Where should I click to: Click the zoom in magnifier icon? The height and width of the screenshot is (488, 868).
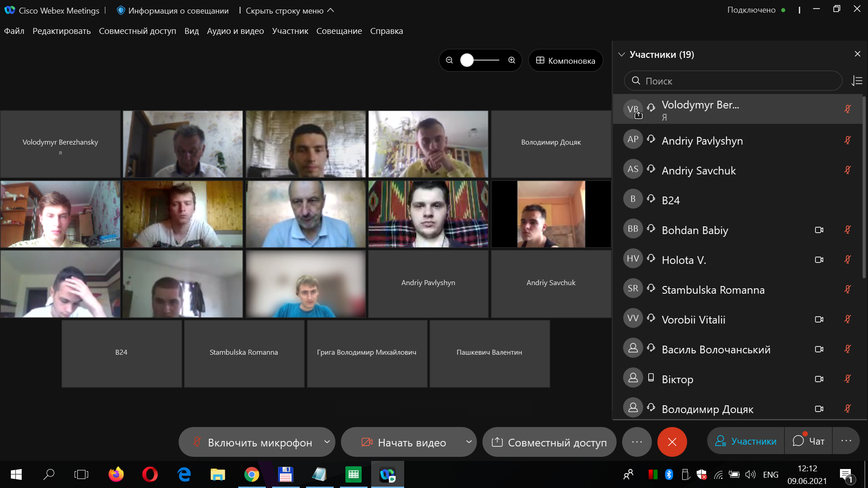(x=512, y=60)
